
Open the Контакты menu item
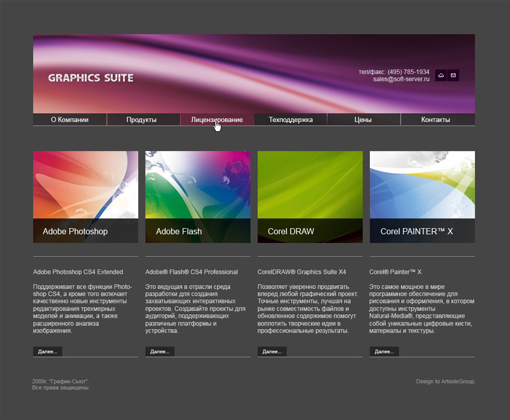click(x=437, y=119)
